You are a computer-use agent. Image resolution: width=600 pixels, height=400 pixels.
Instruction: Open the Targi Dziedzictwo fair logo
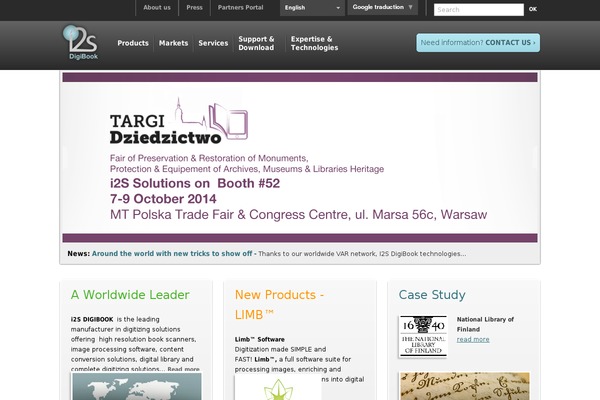click(x=179, y=121)
